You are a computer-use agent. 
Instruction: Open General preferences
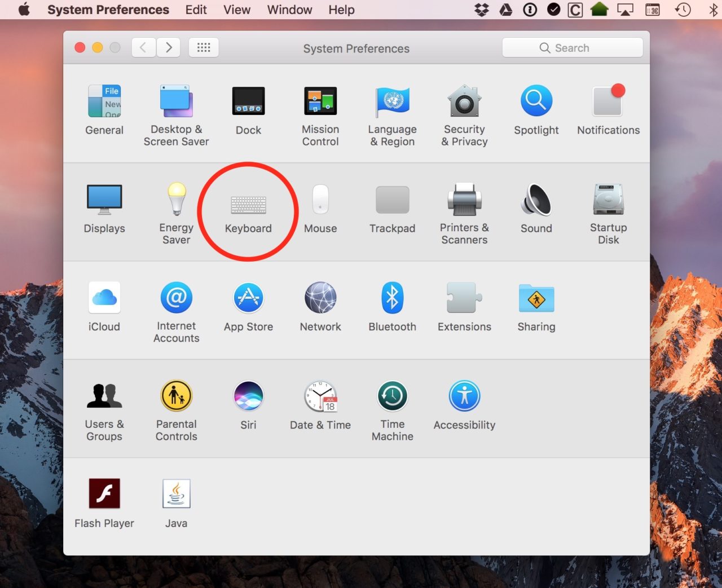104,110
